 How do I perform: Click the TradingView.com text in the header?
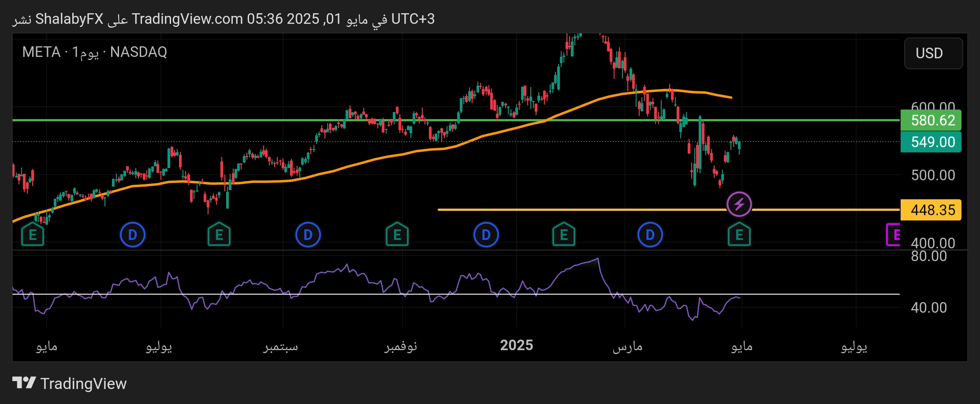187,19
